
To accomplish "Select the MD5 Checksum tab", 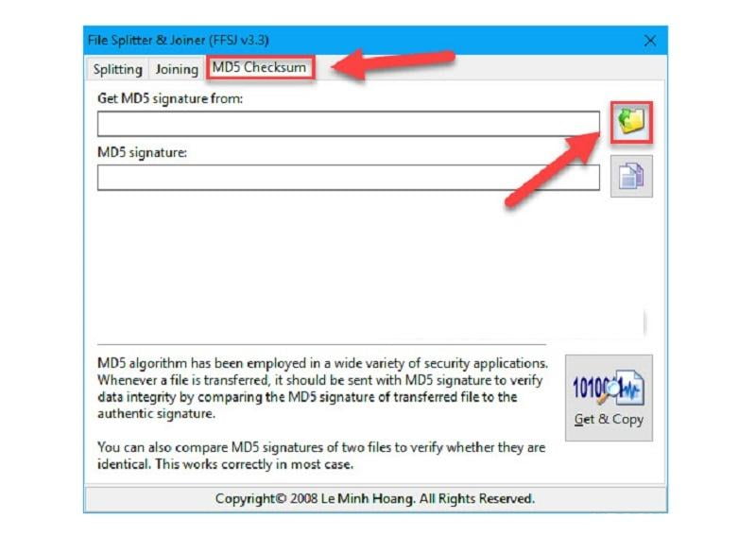I will point(260,67).
